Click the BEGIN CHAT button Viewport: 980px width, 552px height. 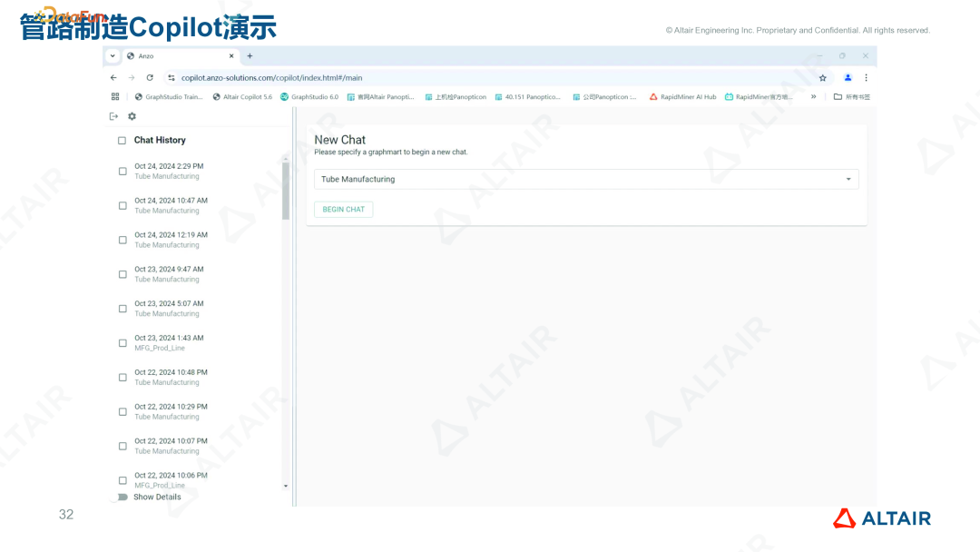[343, 209]
